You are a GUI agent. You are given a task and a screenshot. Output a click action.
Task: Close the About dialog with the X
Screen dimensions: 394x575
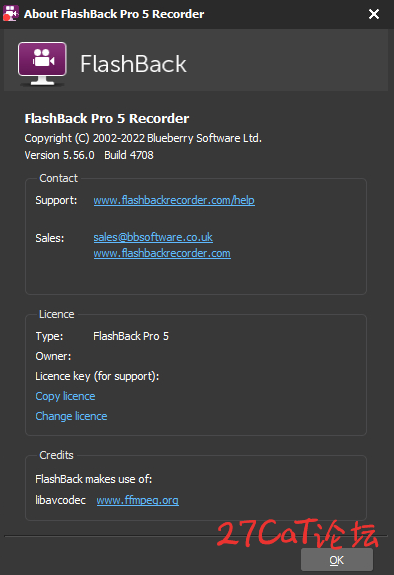[x=374, y=14]
